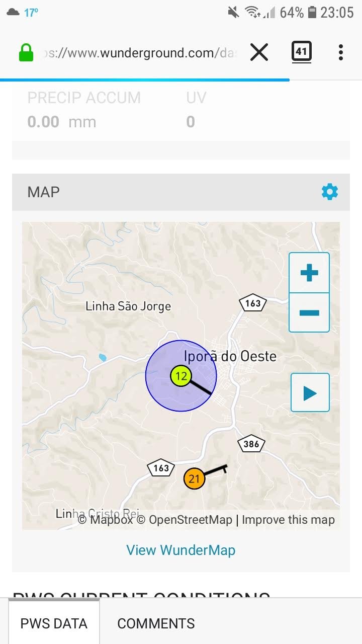Switch to the PWS DATA tab
The width and height of the screenshot is (362, 644).
(54, 623)
